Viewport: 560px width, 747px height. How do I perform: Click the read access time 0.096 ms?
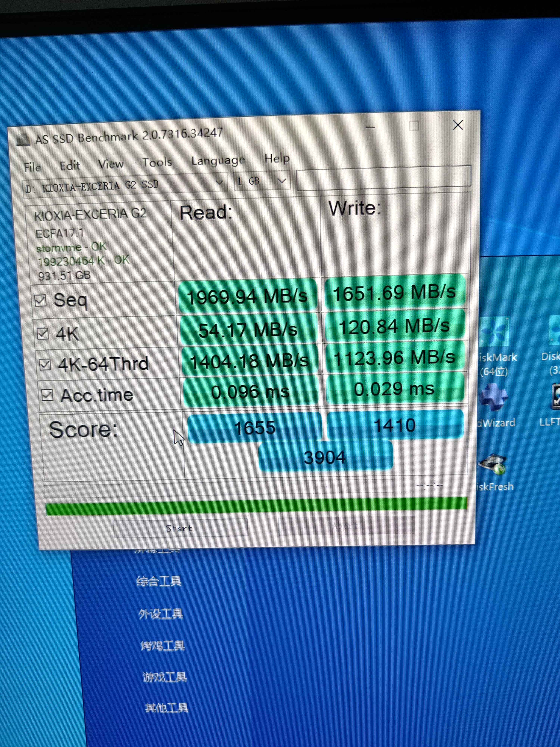(x=251, y=392)
